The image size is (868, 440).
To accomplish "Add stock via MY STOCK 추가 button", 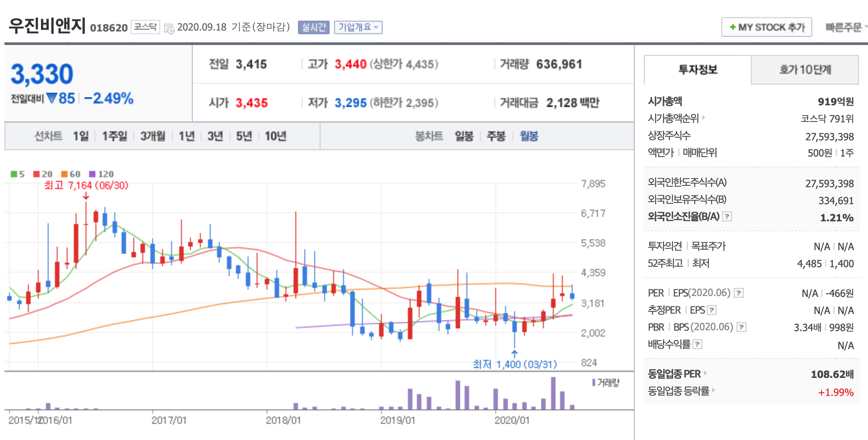I will (767, 27).
